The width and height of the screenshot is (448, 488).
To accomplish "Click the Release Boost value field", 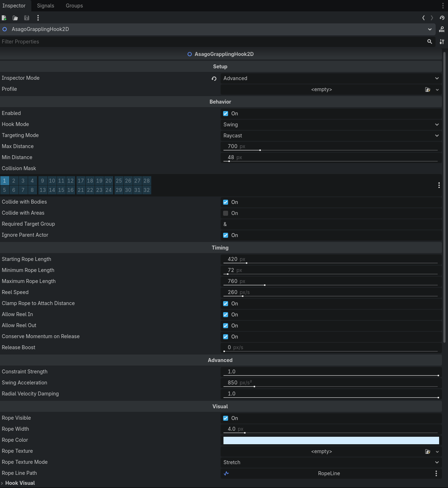I will pos(331,348).
